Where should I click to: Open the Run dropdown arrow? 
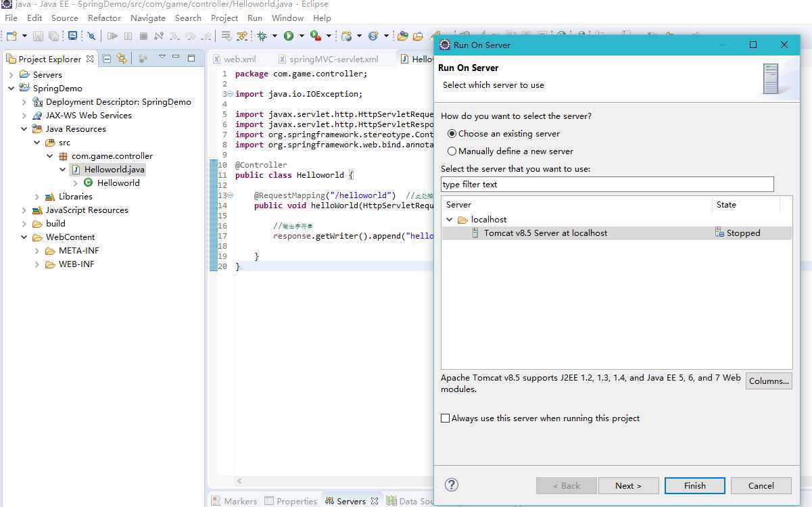302,36
